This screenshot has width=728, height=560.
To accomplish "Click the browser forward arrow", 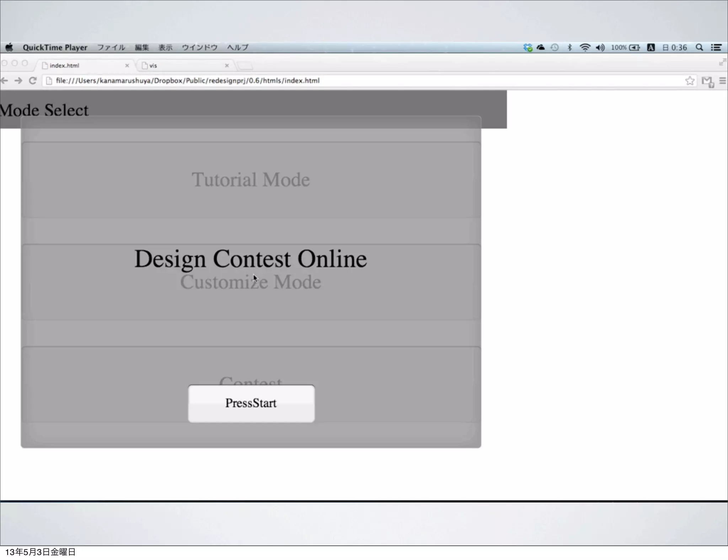I will [18, 81].
